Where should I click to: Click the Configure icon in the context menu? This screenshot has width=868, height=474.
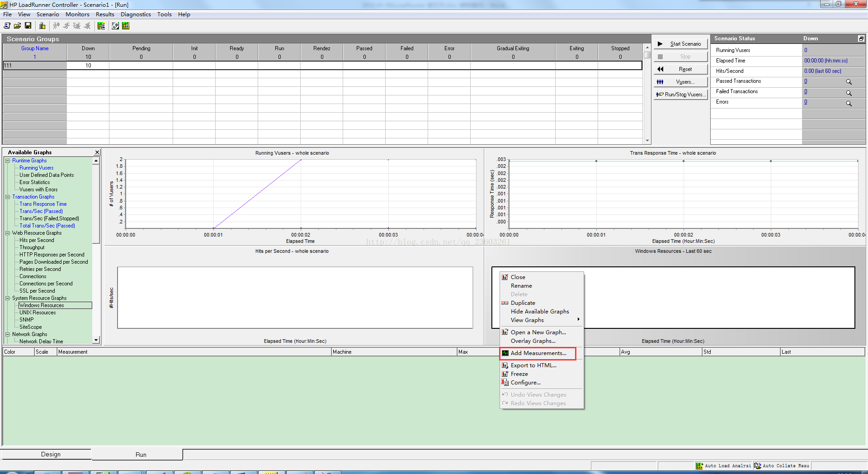[x=505, y=382]
